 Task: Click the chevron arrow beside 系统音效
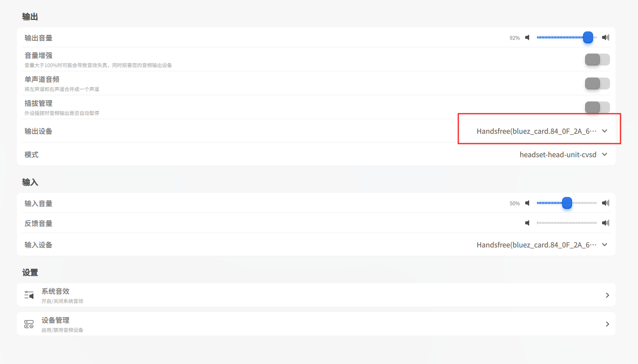(608, 295)
